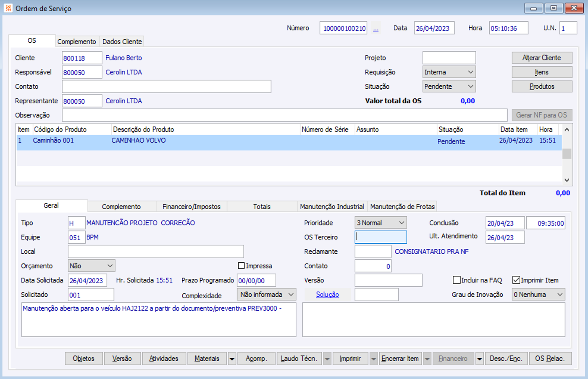Open arrow menu beside Encerrar Item button
This screenshot has height=379, width=588.
[427, 359]
